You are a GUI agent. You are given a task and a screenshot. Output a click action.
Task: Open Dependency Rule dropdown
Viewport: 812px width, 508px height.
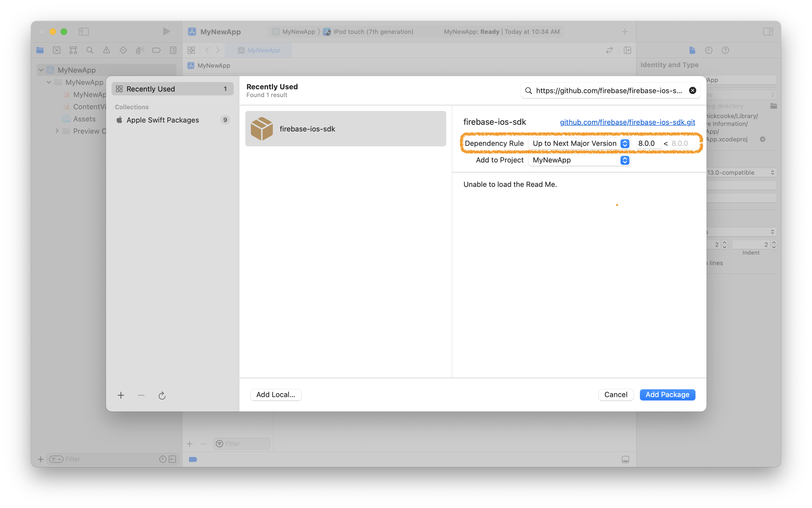[579, 143]
